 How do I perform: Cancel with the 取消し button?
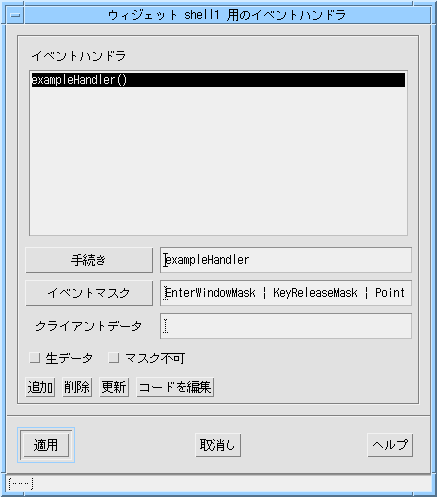click(218, 445)
